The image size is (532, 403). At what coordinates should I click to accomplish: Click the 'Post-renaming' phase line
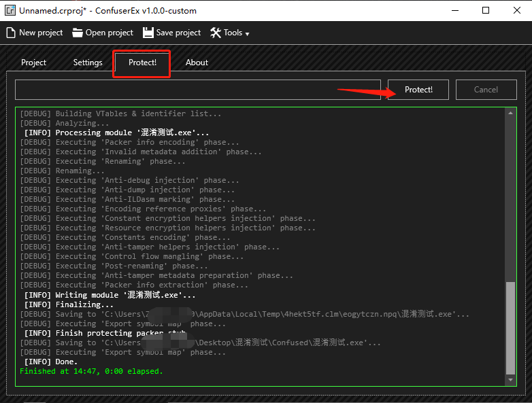pos(114,266)
